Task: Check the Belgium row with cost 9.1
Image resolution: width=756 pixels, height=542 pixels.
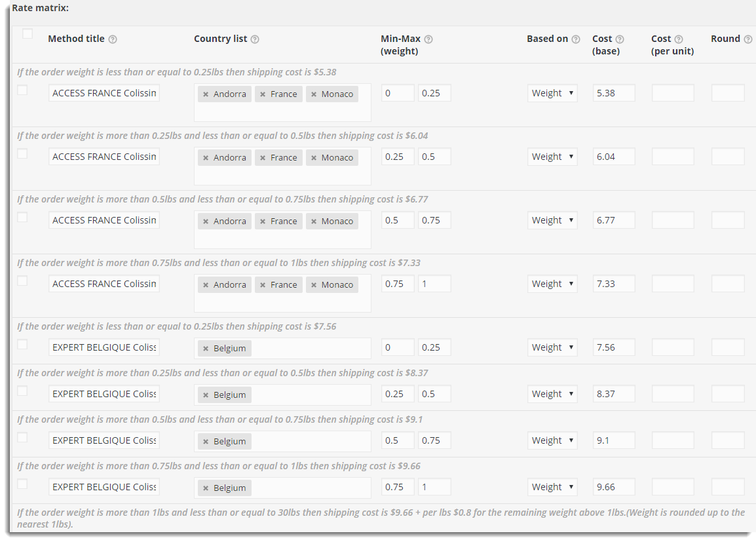Action: [x=22, y=438]
